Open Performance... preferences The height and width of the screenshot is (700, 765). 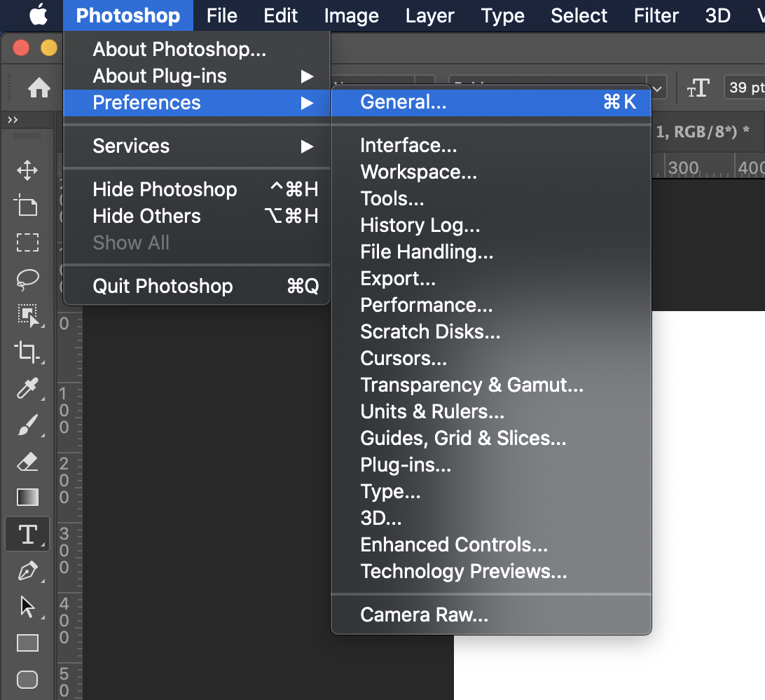[x=491, y=305]
